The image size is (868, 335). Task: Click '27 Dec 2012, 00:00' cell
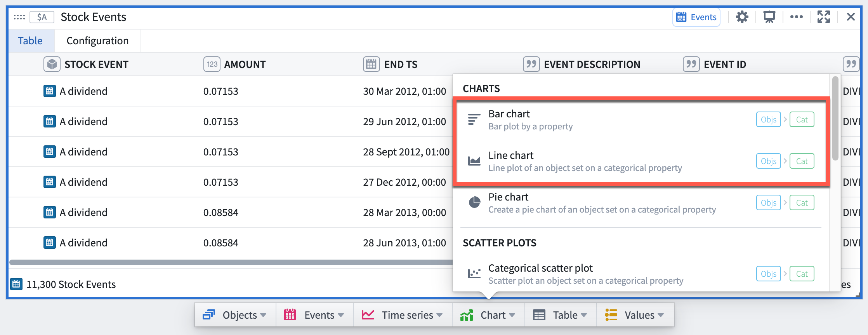pyautogui.click(x=404, y=182)
